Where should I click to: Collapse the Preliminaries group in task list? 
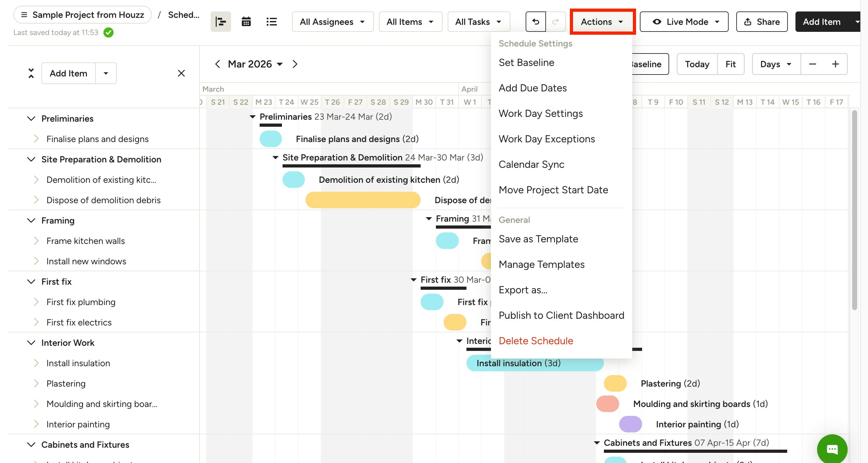31,119
